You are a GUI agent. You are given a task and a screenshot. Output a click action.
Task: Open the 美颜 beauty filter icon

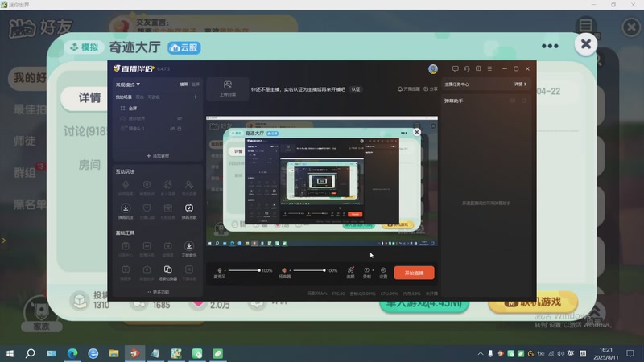[x=350, y=272]
